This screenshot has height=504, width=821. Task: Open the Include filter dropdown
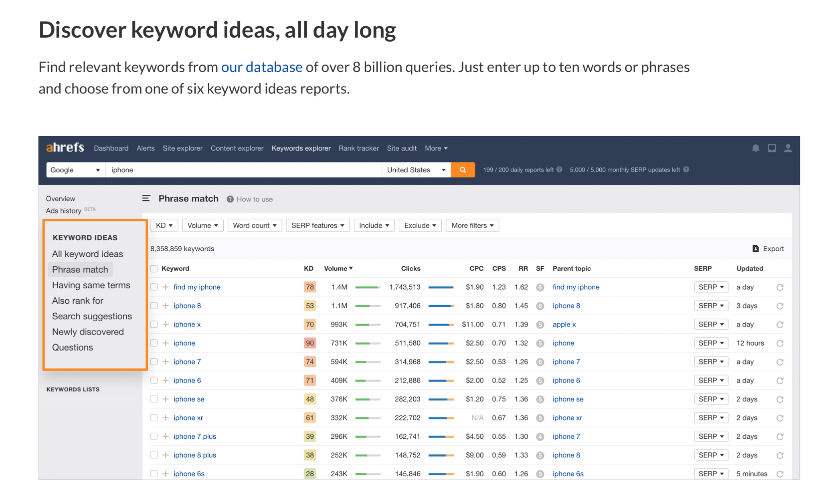tap(374, 225)
